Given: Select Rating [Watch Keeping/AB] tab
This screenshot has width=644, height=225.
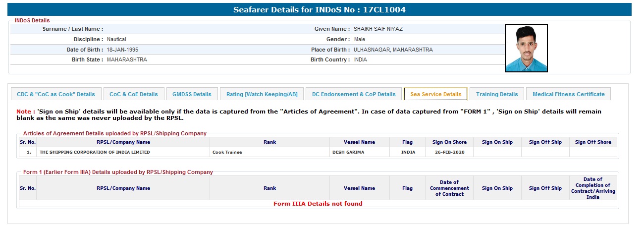Looking at the screenshot, I should point(262,94).
